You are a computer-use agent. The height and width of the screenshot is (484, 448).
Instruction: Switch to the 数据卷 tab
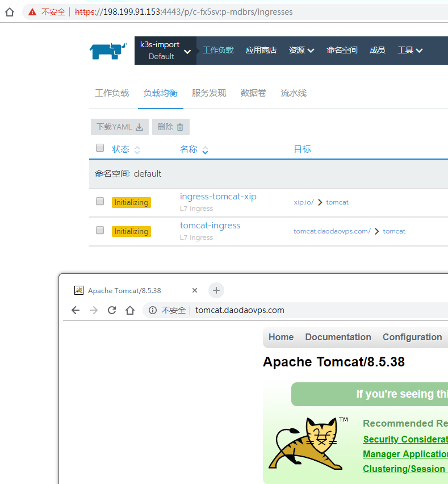(x=253, y=93)
